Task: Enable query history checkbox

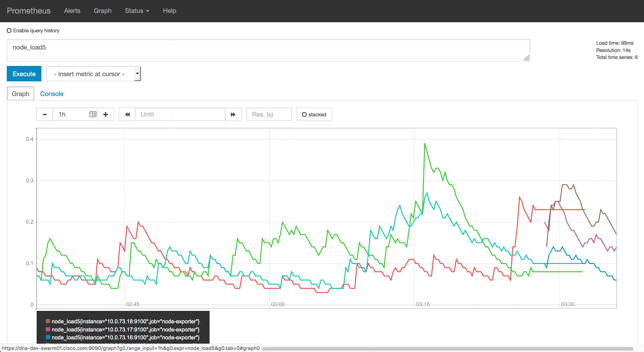Action: click(9, 31)
